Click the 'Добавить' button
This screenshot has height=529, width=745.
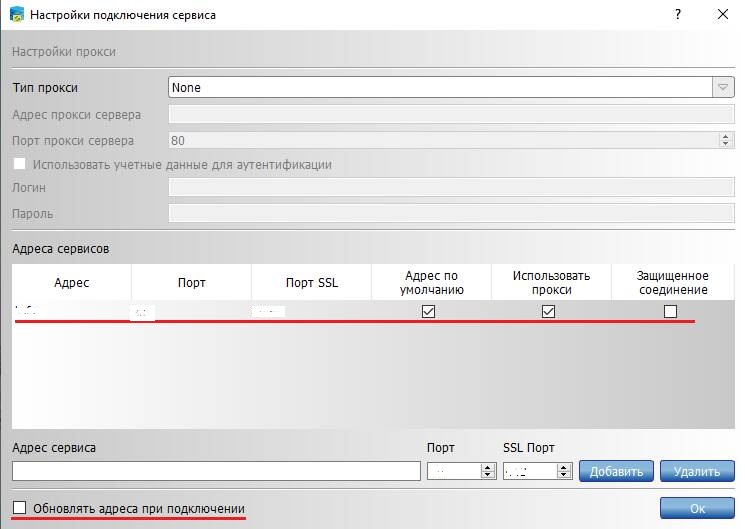click(616, 471)
